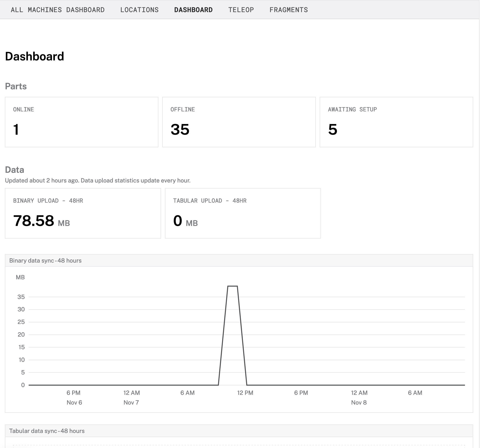The height and width of the screenshot is (448, 480).
Task: Go to the Teleop tab
Action: click(x=241, y=10)
